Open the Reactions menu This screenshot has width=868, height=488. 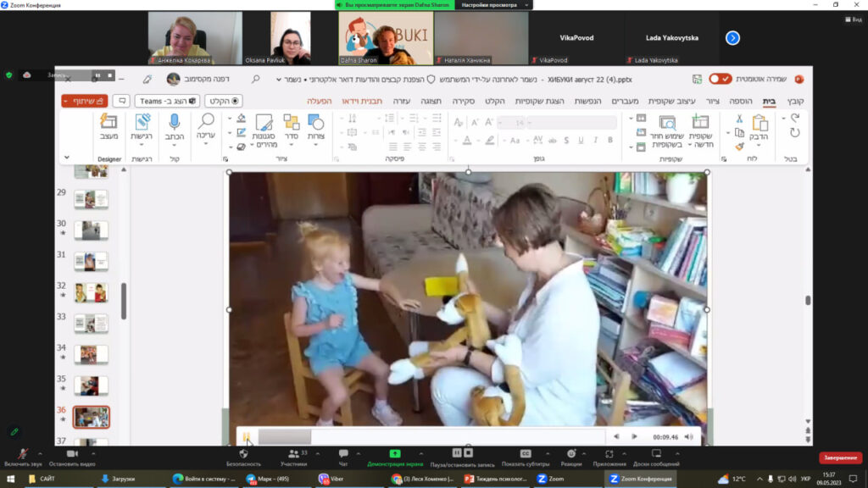(x=571, y=454)
